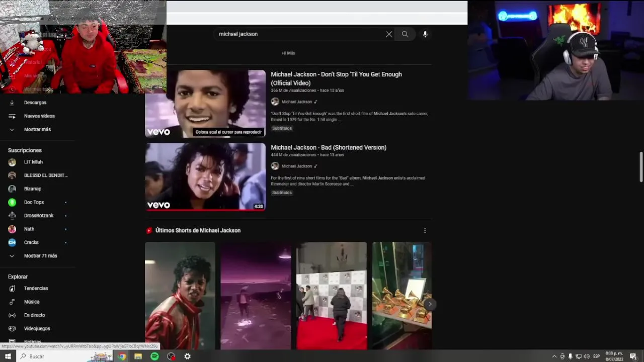Click Subtítulos badge on Don't Stop video
The width and height of the screenshot is (644, 362).
(282, 128)
